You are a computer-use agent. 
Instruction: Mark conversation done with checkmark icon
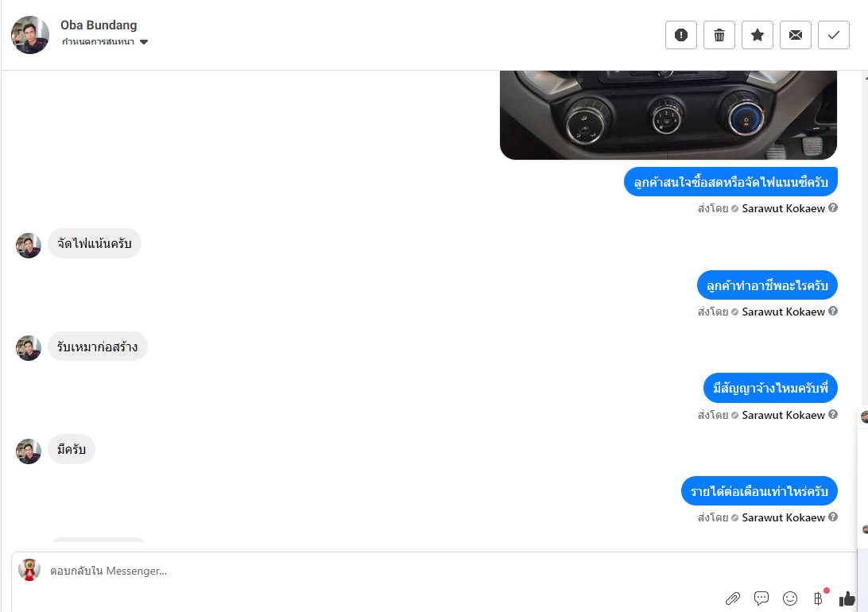click(834, 35)
